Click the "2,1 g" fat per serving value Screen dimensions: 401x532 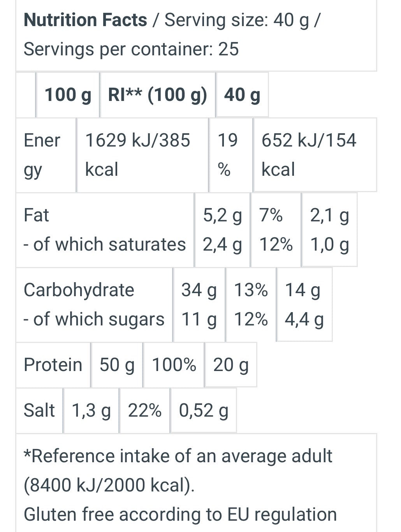(329, 215)
